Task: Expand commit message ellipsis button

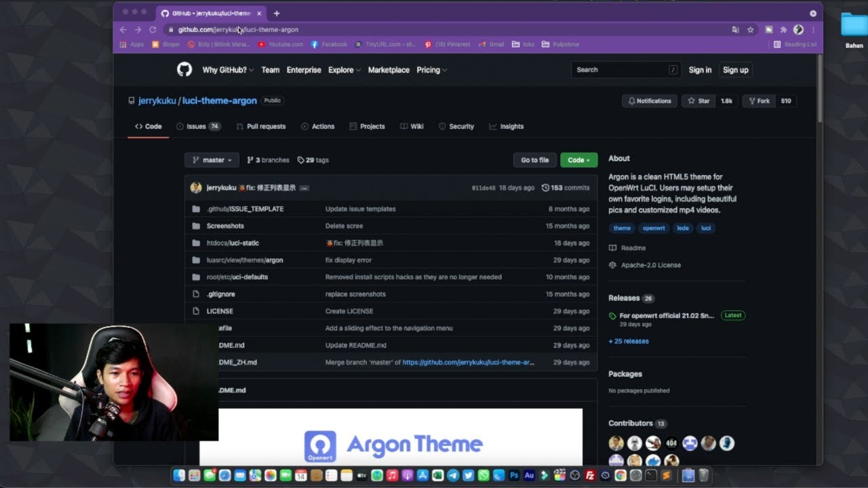Action: point(304,188)
